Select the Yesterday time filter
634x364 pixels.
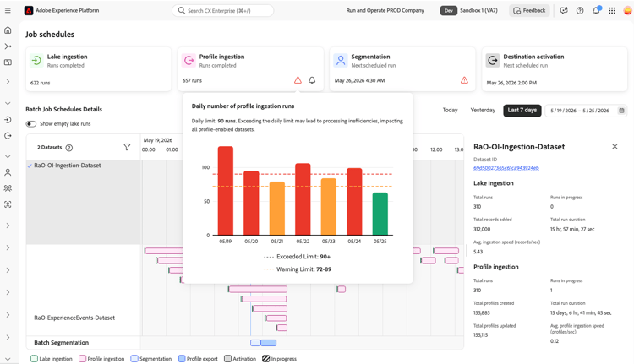point(483,111)
